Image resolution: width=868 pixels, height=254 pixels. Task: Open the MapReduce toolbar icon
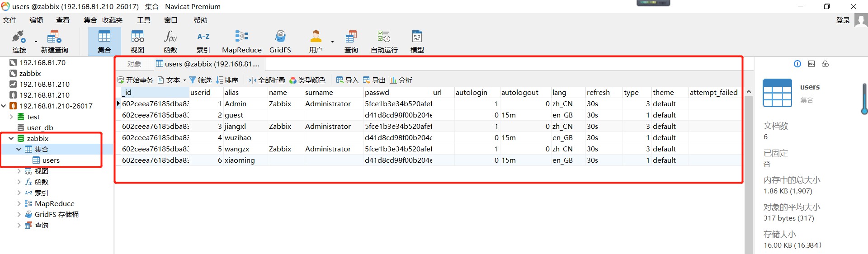tap(242, 41)
